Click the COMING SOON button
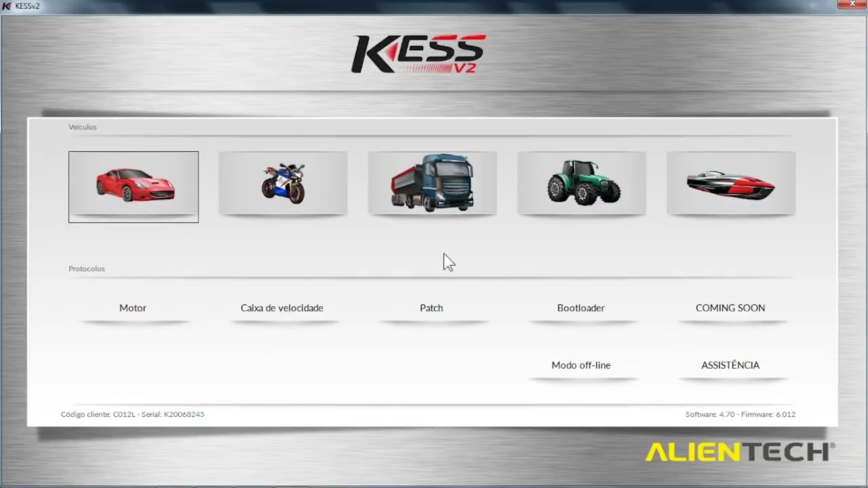This screenshot has width=868, height=488. 730,308
